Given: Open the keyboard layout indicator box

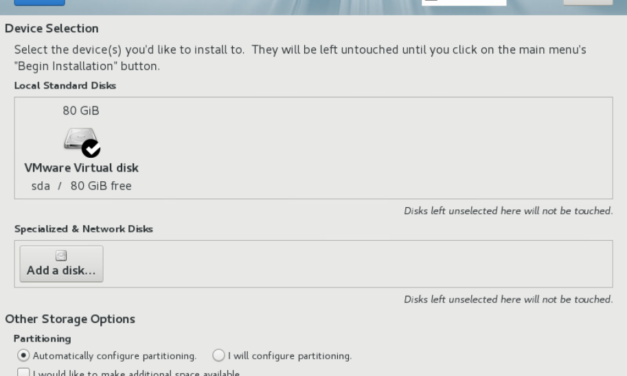Looking at the screenshot, I should [x=464, y=2].
